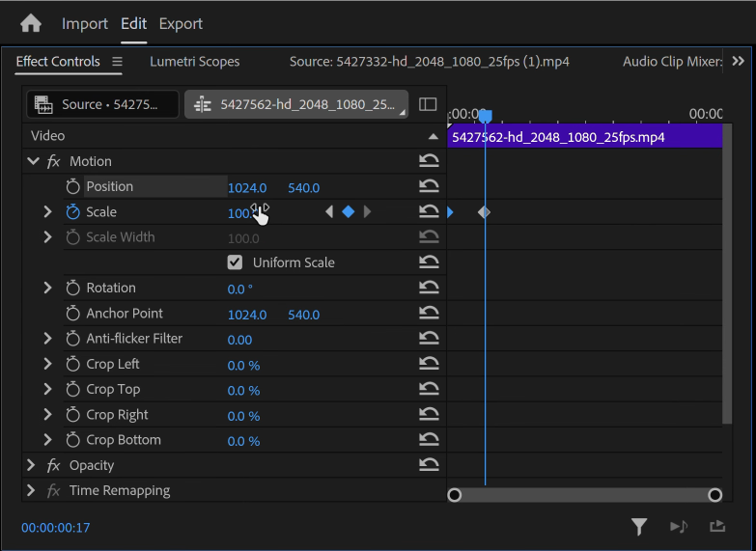Reset the Uniform Scale setting
Image resolution: width=756 pixels, height=551 pixels.
[429, 262]
